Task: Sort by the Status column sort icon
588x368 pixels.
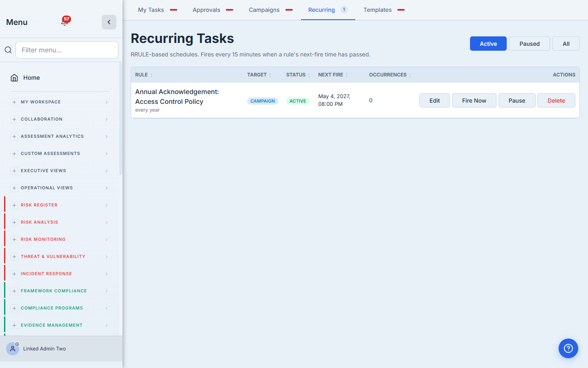Action: [309, 75]
